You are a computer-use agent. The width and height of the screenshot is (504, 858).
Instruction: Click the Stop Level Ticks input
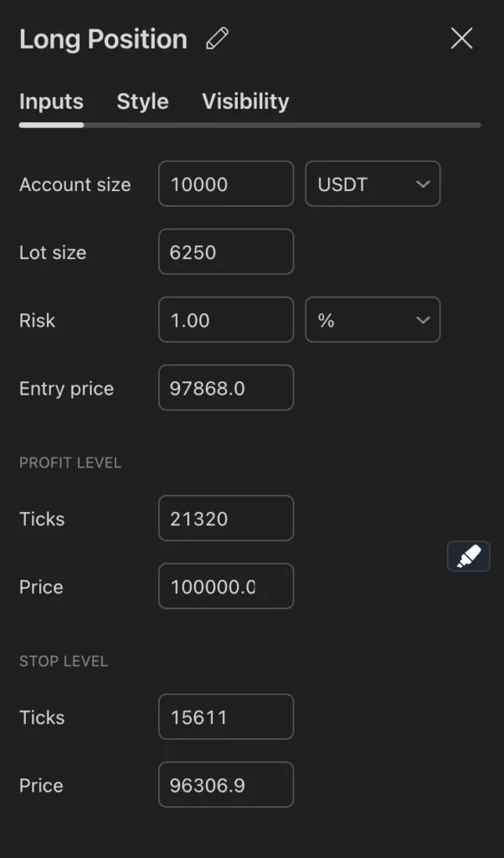click(x=226, y=717)
